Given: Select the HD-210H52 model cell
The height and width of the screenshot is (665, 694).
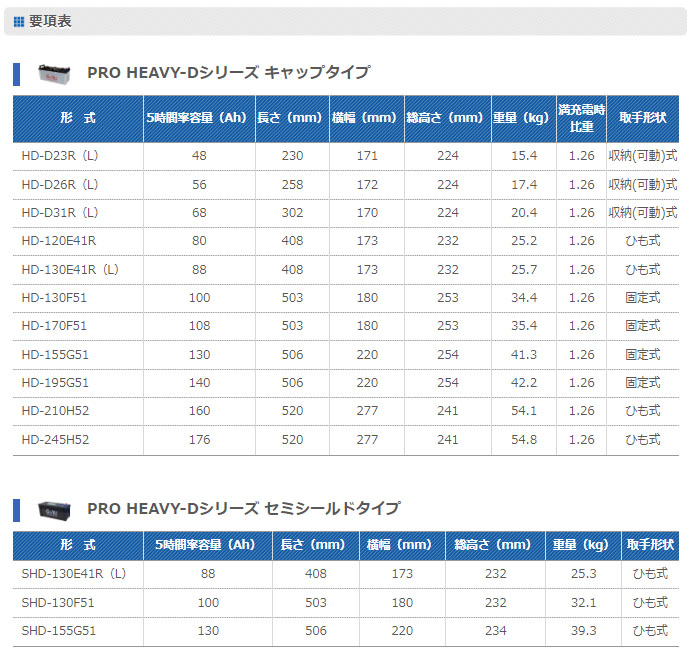Looking at the screenshot, I should pos(78,411).
